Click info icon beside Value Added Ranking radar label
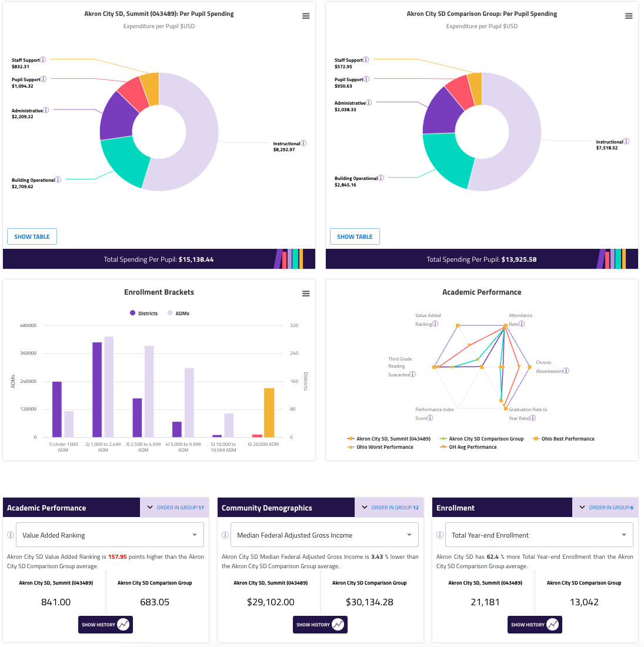This screenshot has width=644, height=647. click(x=435, y=324)
